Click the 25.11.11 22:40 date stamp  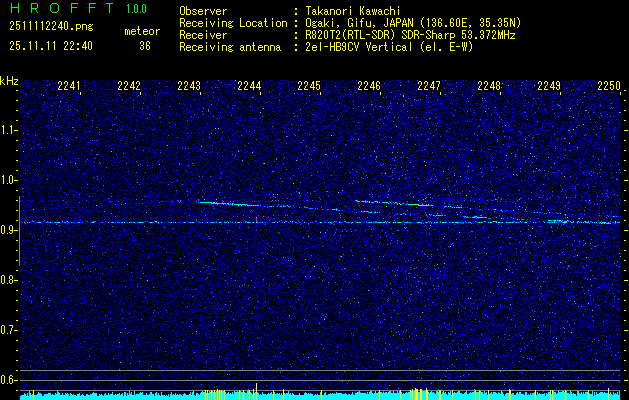pos(51,46)
